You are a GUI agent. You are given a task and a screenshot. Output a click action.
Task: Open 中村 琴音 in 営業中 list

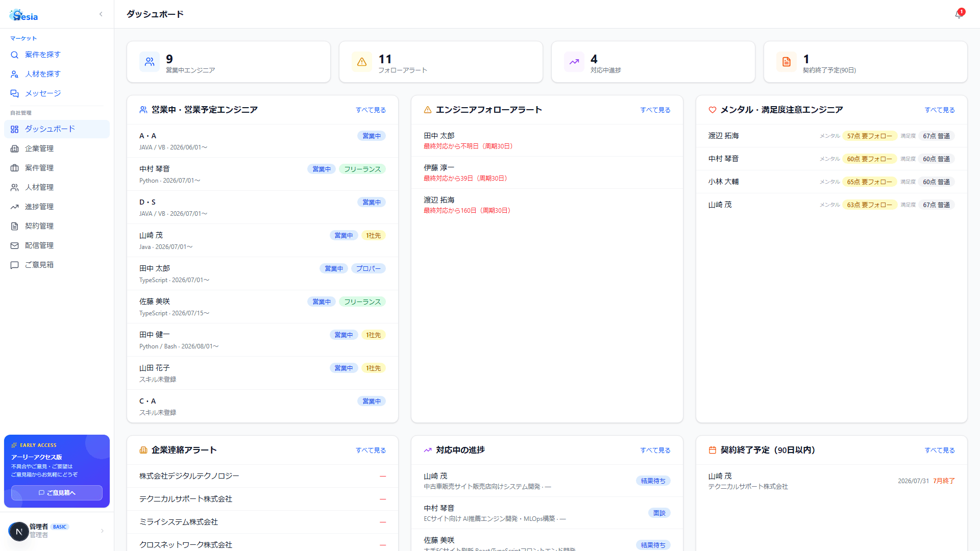262,174
